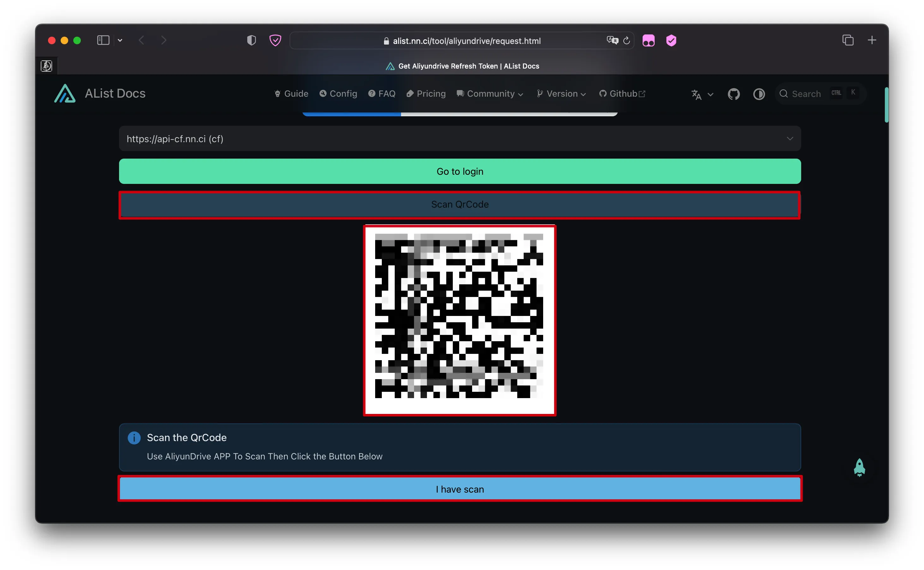Image resolution: width=924 pixels, height=570 pixels.
Task: Toggle dark/light color mode
Action: 759,94
